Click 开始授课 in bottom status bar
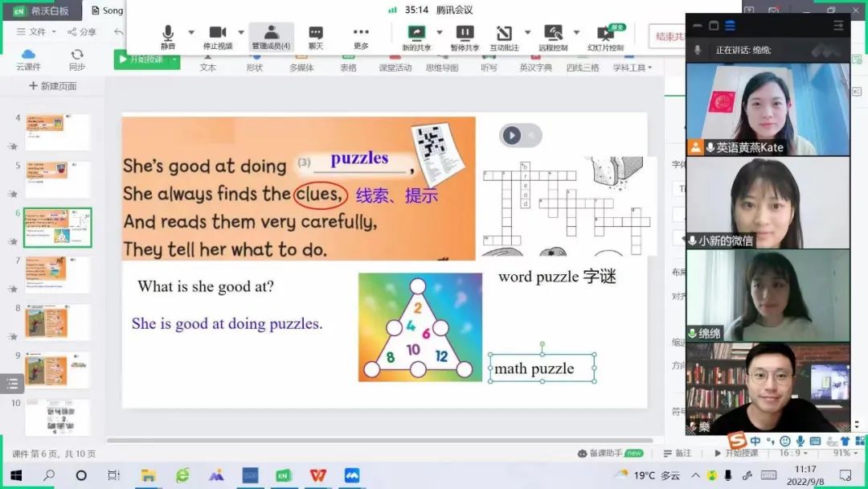Image resolution: width=868 pixels, height=489 pixels. click(x=735, y=453)
